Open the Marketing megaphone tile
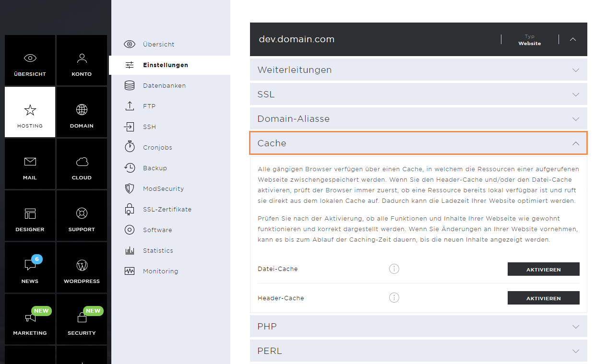The height and width of the screenshot is (364, 607). pyautogui.click(x=30, y=319)
